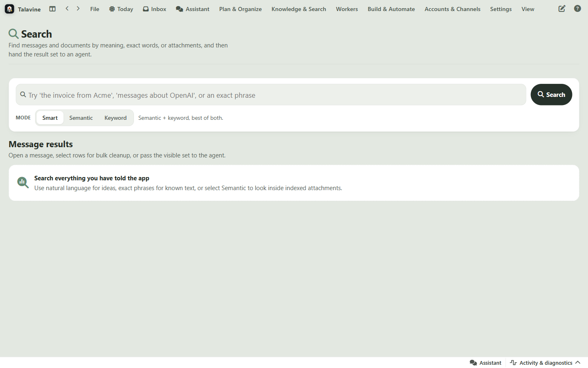
Task: Click the search-chart icon in results card
Action: (23, 183)
